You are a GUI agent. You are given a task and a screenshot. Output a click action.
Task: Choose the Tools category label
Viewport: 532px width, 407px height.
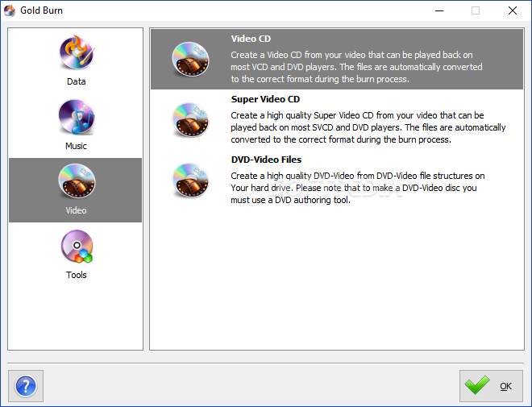(x=77, y=275)
